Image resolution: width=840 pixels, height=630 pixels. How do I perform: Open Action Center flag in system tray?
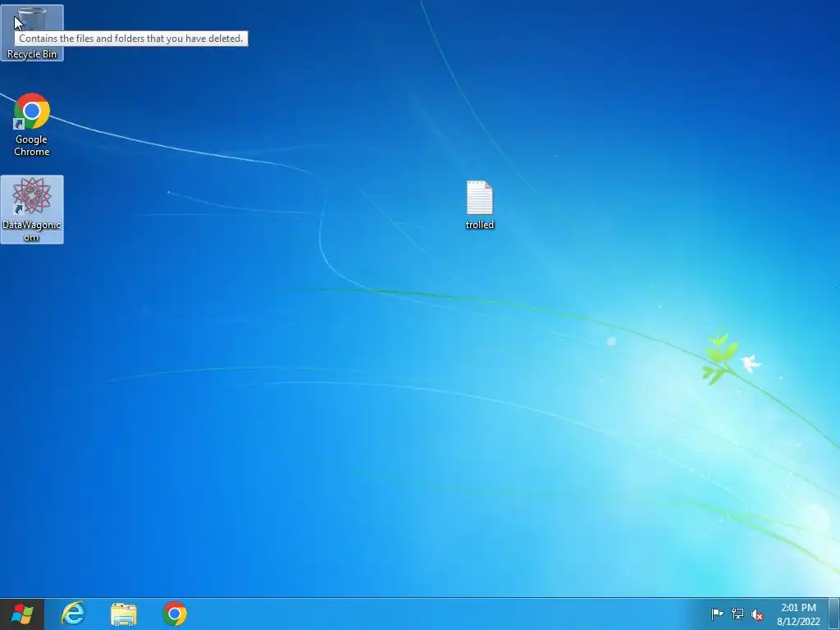tap(717, 614)
